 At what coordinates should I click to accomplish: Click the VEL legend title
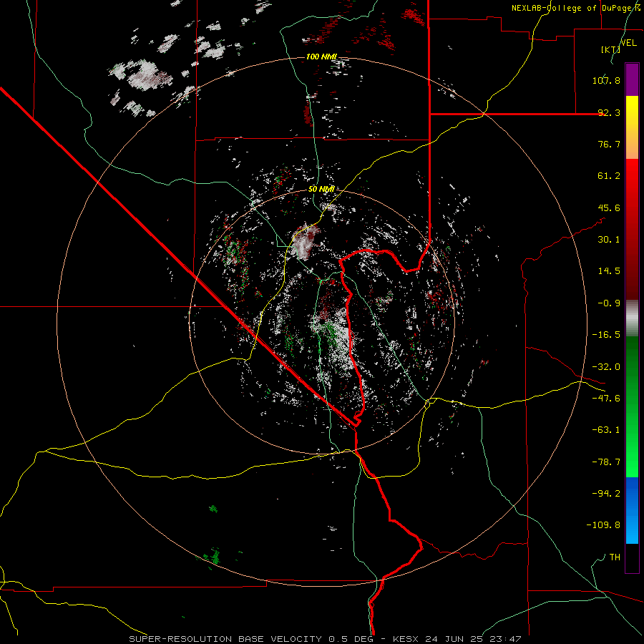[628, 42]
